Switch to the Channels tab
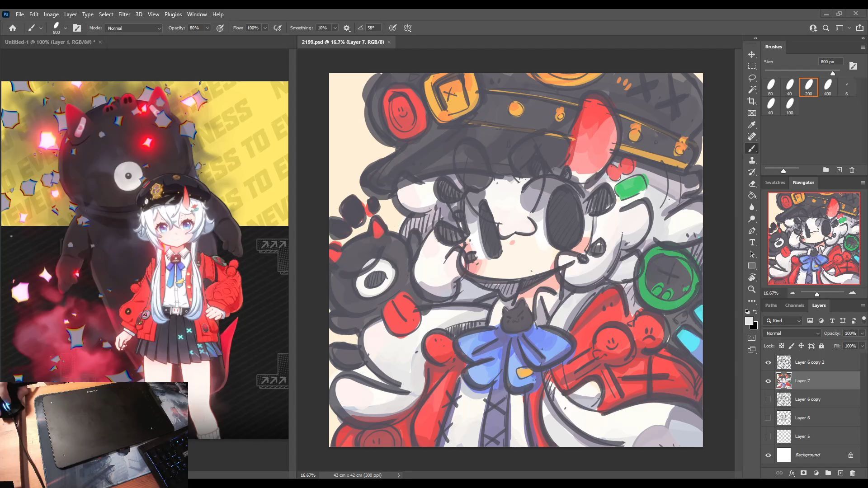Viewport: 868px width, 488px height. (795, 305)
